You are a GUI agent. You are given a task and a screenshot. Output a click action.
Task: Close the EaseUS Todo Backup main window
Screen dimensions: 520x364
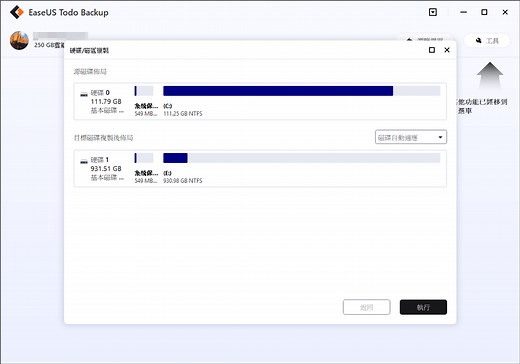pyautogui.click(x=505, y=12)
